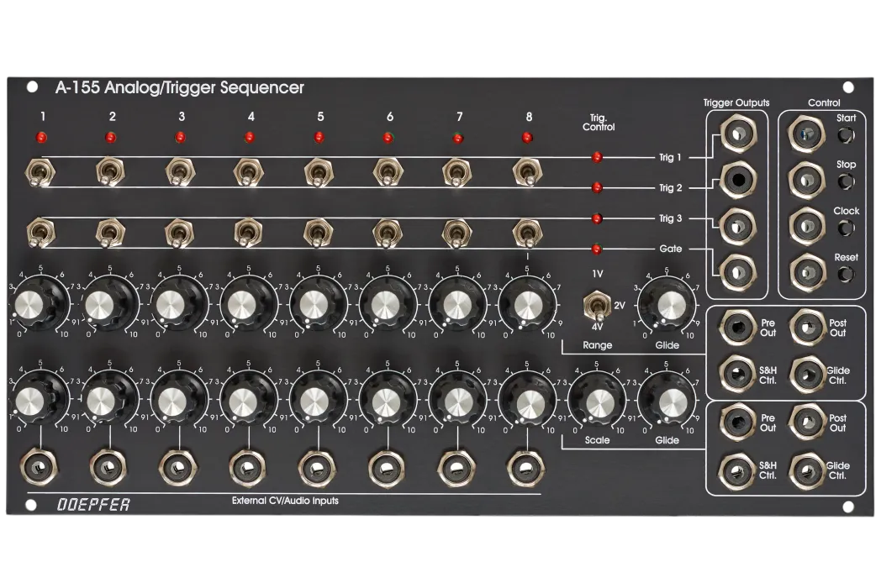This screenshot has height=588, width=881.
Task: Click the step 4 red LED indicator
Action: (250, 137)
